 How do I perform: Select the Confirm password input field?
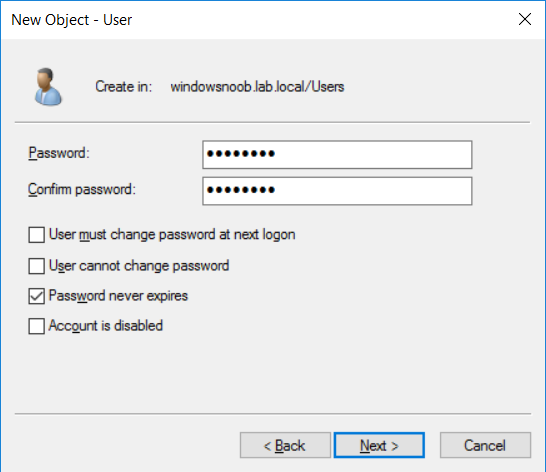(x=337, y=191)
